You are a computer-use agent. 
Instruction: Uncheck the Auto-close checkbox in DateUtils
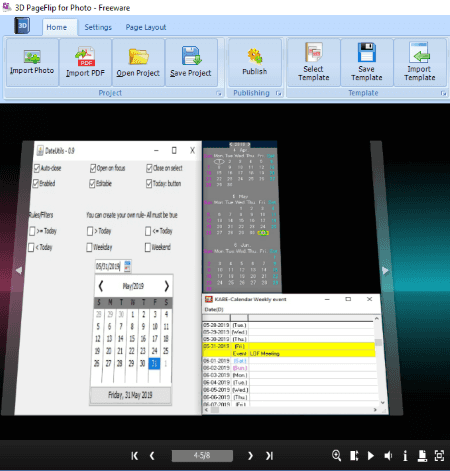tap(37, 168)
